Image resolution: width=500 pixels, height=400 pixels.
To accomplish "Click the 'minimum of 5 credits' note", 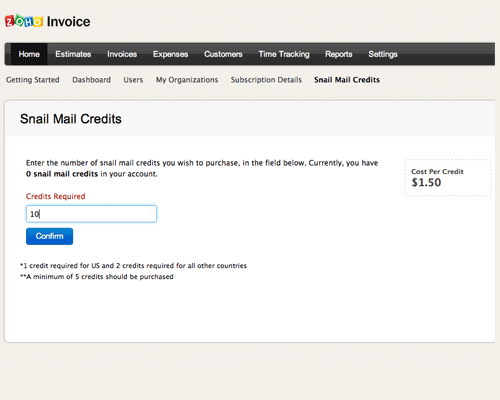I will click(x=97, y=277).
